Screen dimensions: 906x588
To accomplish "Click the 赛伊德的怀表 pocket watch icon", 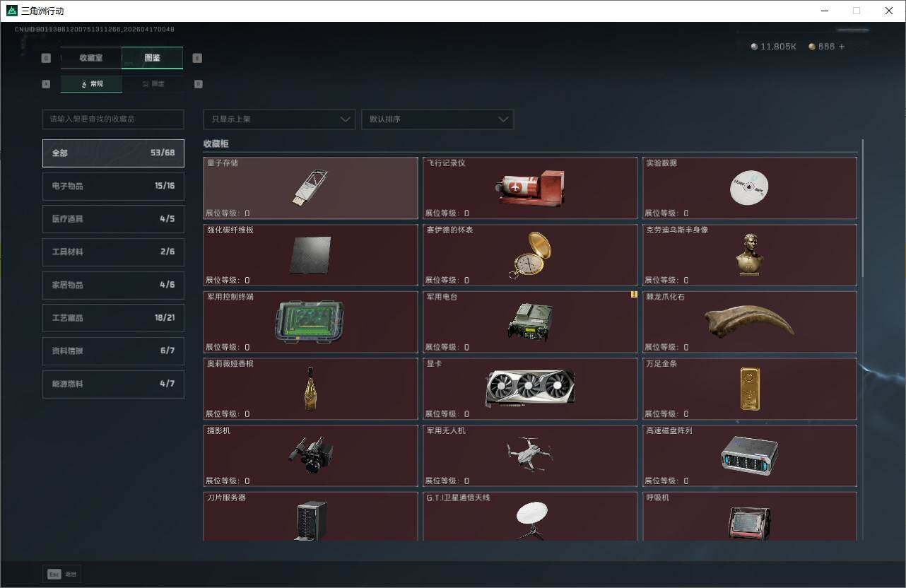I will tap(530, 254).
